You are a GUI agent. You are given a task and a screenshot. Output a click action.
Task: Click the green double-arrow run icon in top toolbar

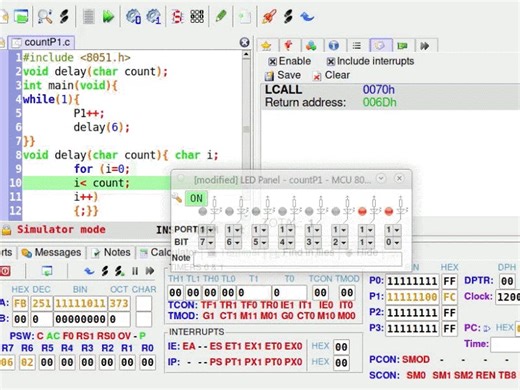[108, 16]
